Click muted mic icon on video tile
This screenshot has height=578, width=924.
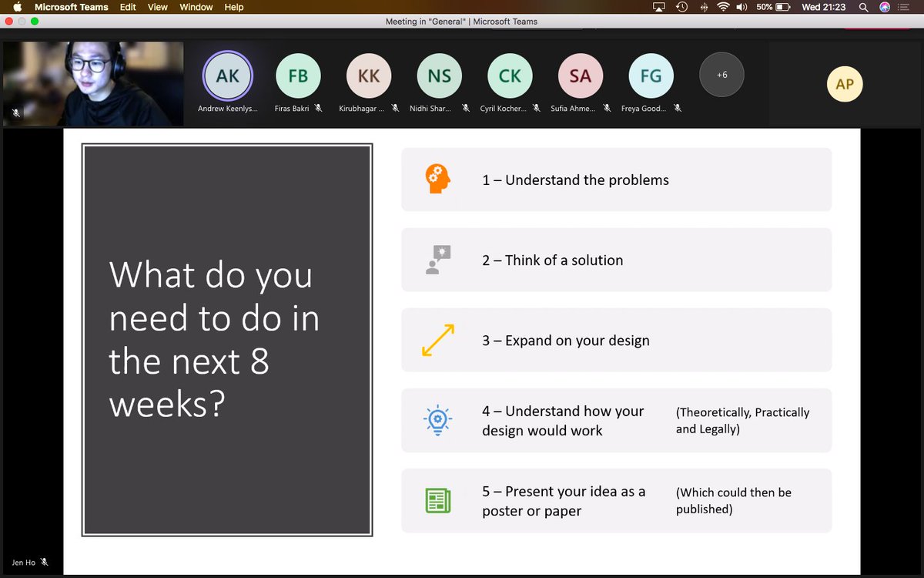pos(16,113)
